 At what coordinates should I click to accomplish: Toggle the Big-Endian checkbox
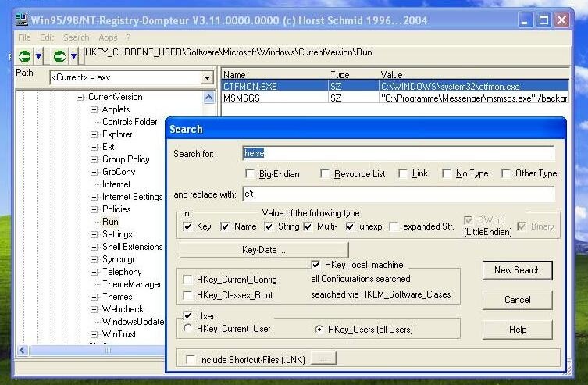(x=250, y=174)
